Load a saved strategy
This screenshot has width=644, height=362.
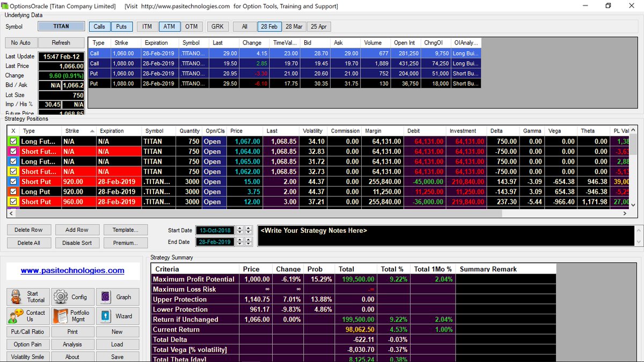[118, 344]
